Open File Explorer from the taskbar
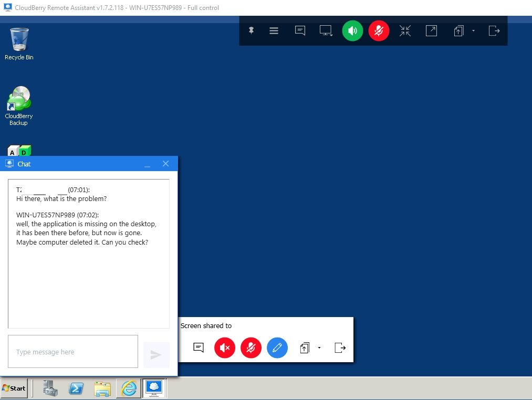This screenshot has height=400, width=532. click(102, 388)
